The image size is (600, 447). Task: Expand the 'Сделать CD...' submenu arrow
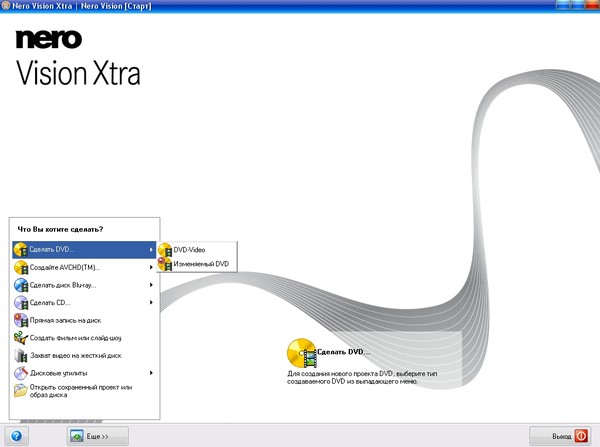click(x=151, y=302)
